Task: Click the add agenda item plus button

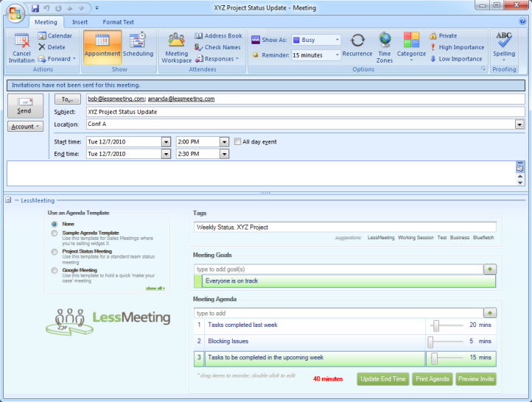Action: (x=490, y=313)
